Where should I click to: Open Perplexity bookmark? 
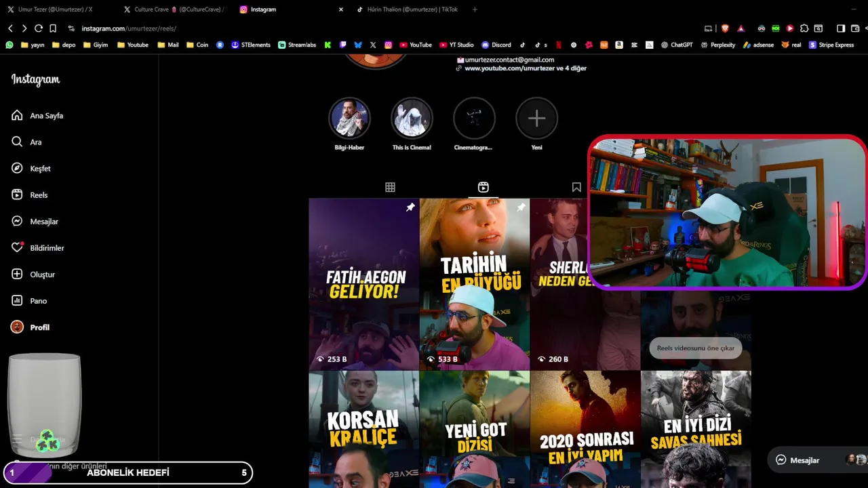click(718, 45)
